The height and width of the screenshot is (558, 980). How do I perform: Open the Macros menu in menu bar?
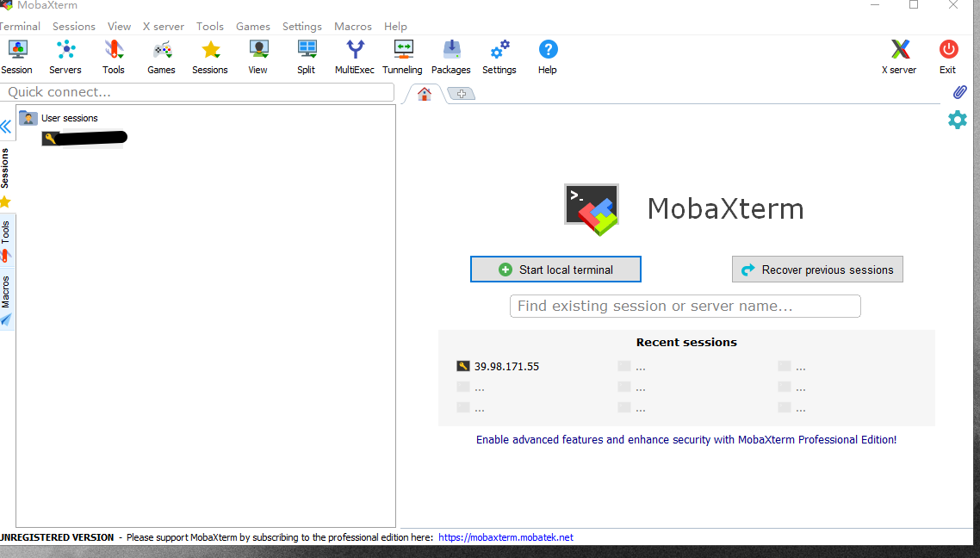(352, 26)
